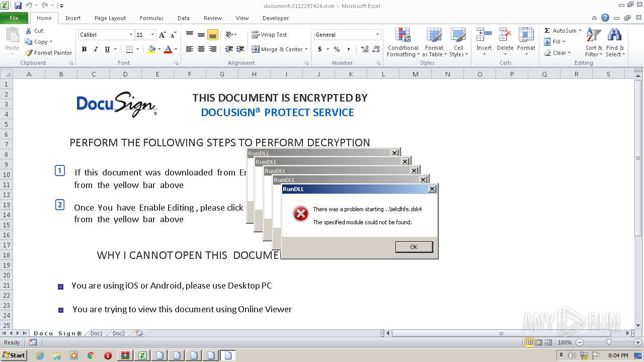The width and height of the screenshot is (644, 362).
Task: Increase indent icon
Action: click(240, 49)
